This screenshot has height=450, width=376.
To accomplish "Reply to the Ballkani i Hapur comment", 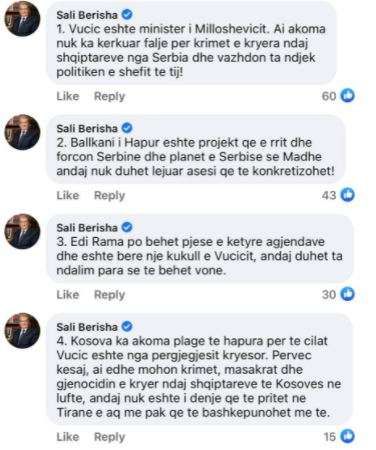I will [x=109, y=195].
